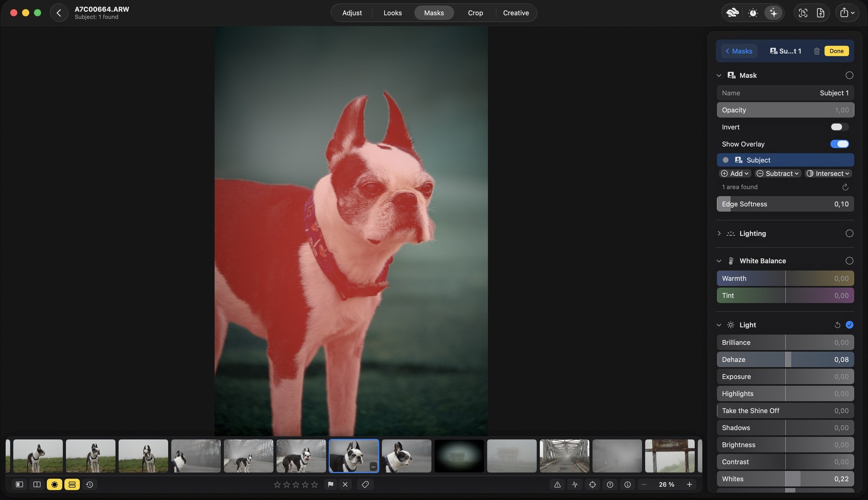Zoom out with the minus button
This screenshot has height=500, width=868.
644,485
